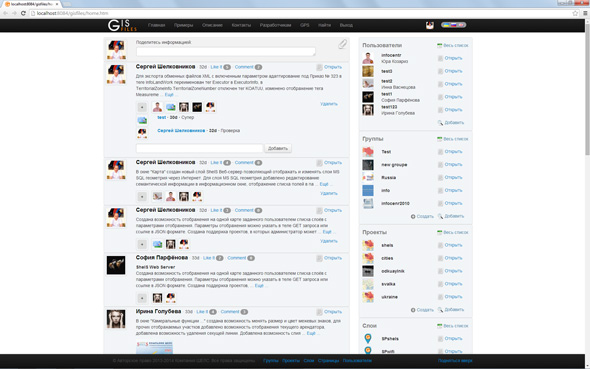590x369 pixels.
Task: Click the share information text field
Action: 226,52
